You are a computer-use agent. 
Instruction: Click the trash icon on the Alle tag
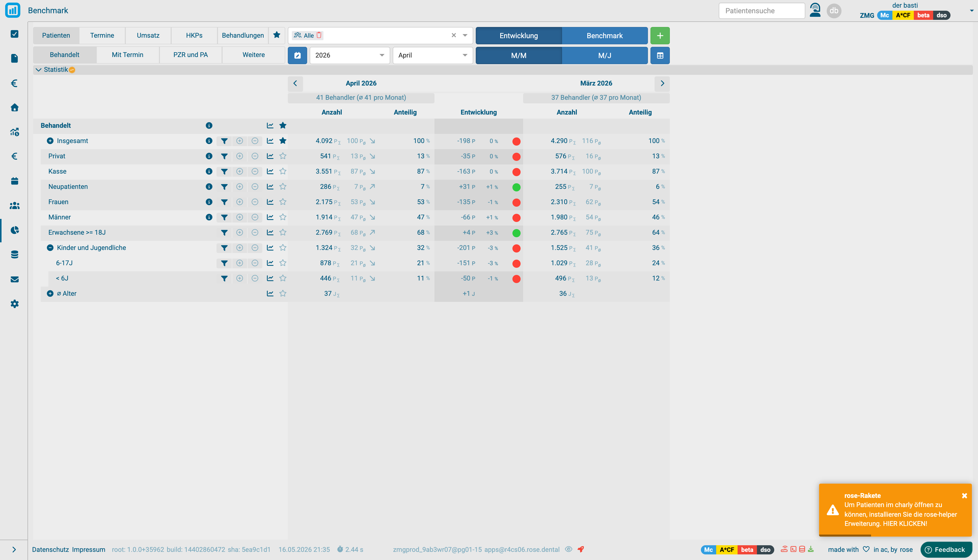click(319, 35)
